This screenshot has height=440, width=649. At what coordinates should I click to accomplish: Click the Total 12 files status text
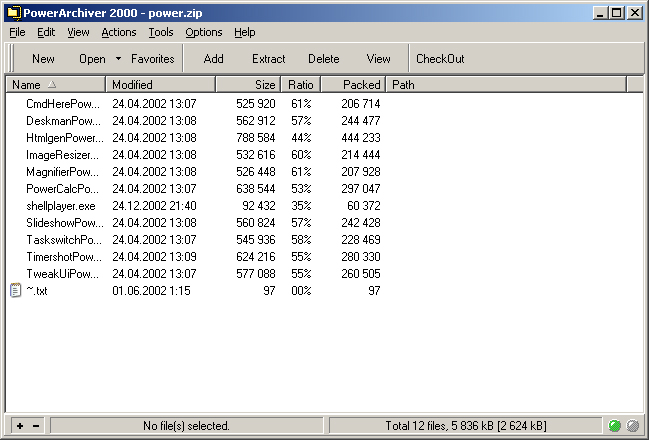[466, 426]
